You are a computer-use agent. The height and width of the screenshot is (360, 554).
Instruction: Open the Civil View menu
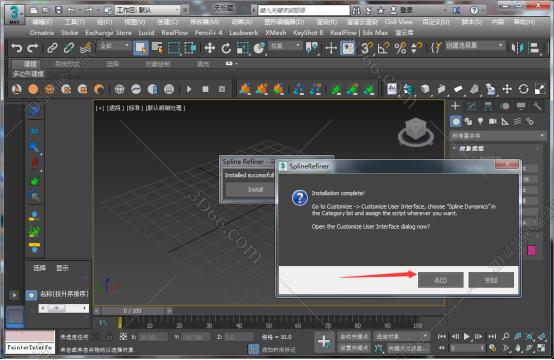pos(399,22)
